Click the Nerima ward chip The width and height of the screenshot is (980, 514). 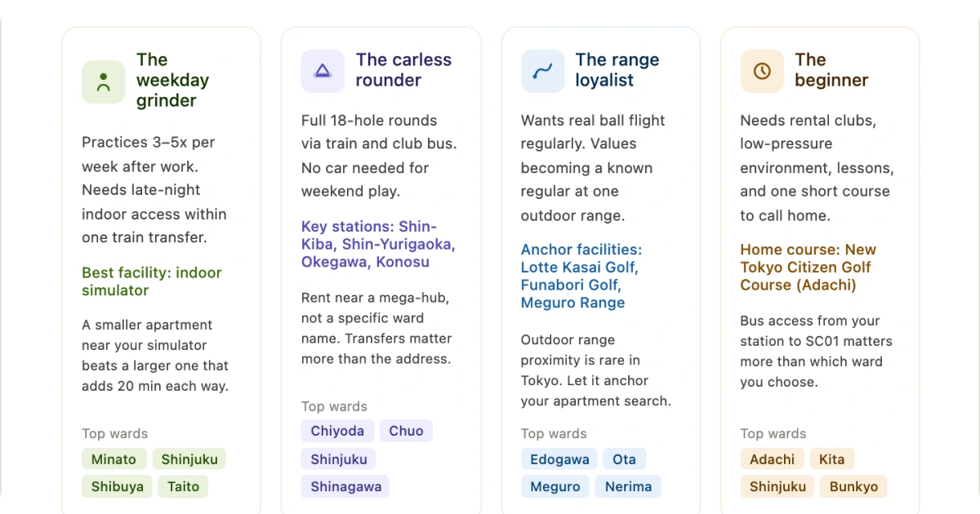[628, 486]
